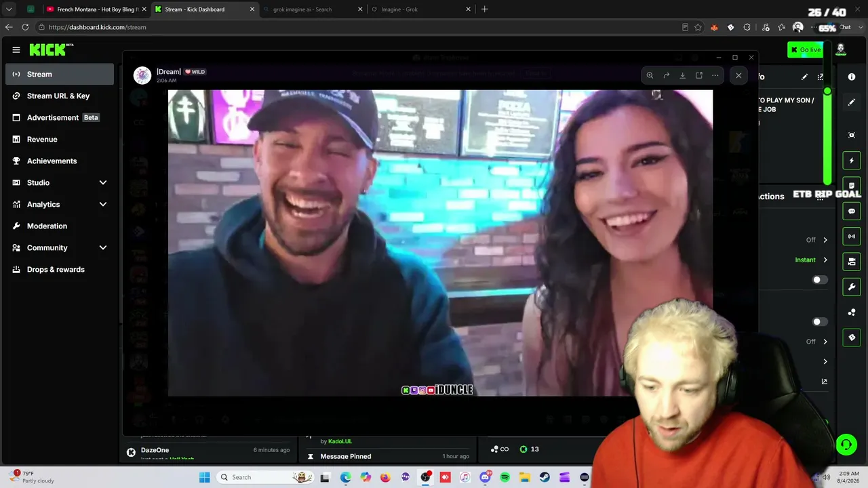Open the lightning quick actions icon

852,161
